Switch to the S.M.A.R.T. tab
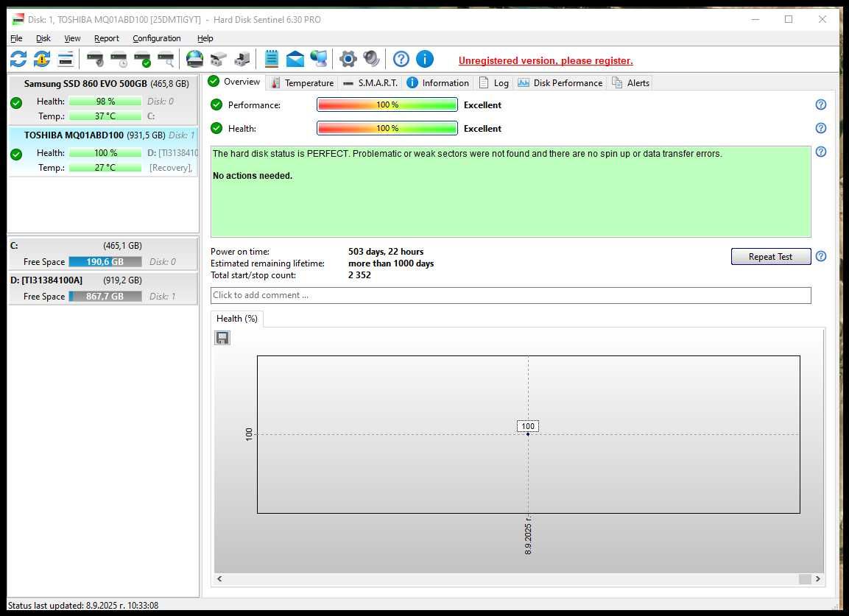The image size is (849, 616). coord(371,83)
